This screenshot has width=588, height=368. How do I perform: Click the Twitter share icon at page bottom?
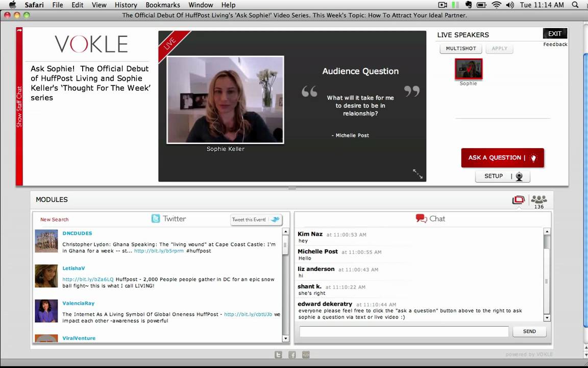point(278,355)
